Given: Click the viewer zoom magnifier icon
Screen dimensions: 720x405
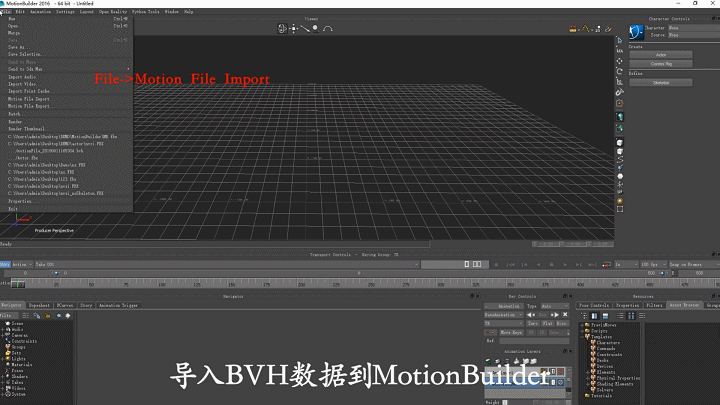Looking at the screenshot, I should [x=316, y=28].
